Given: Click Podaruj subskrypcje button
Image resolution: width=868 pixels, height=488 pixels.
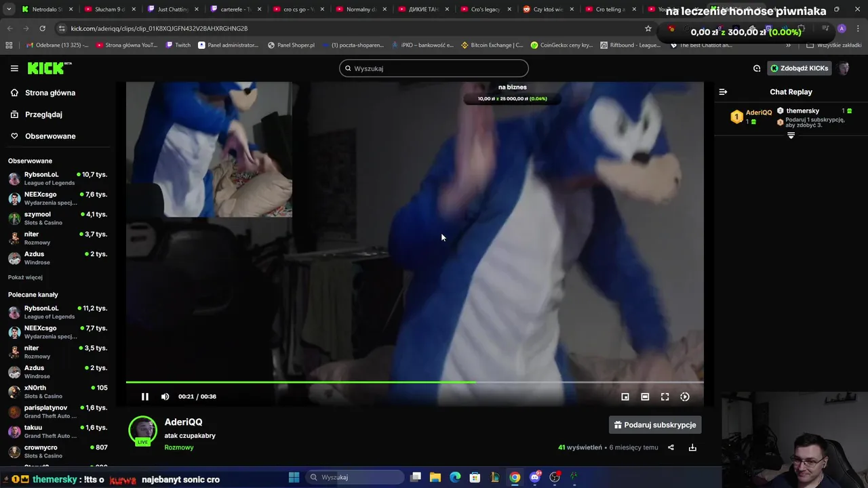Looking at the screenshot, I should tap(655, 425).
